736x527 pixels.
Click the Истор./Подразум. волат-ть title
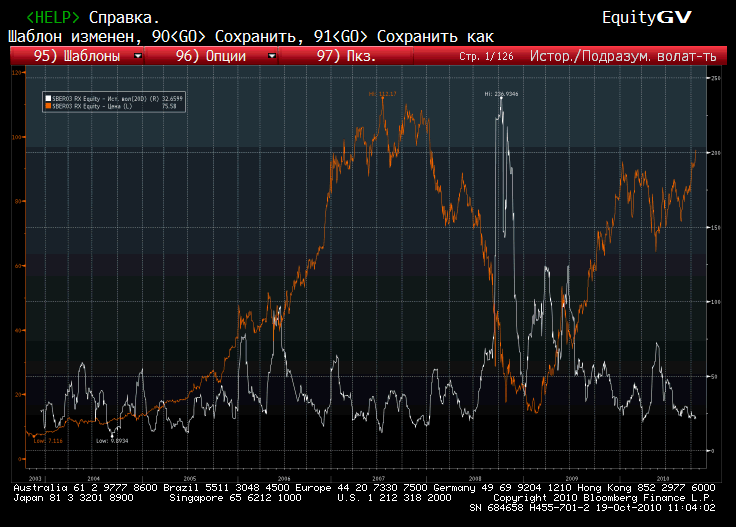[623, 56]
